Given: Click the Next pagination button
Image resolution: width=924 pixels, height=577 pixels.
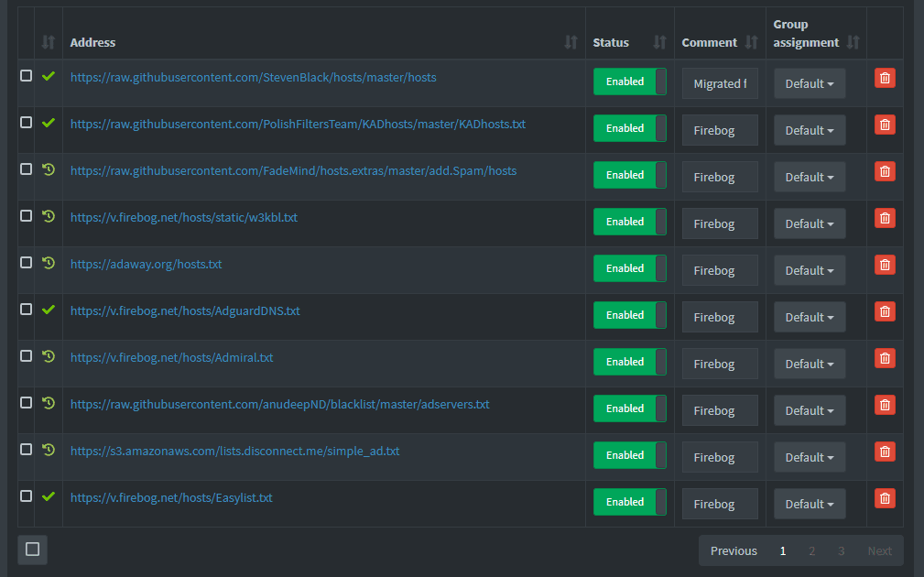Looking at the screenshot, I should 879,550.
